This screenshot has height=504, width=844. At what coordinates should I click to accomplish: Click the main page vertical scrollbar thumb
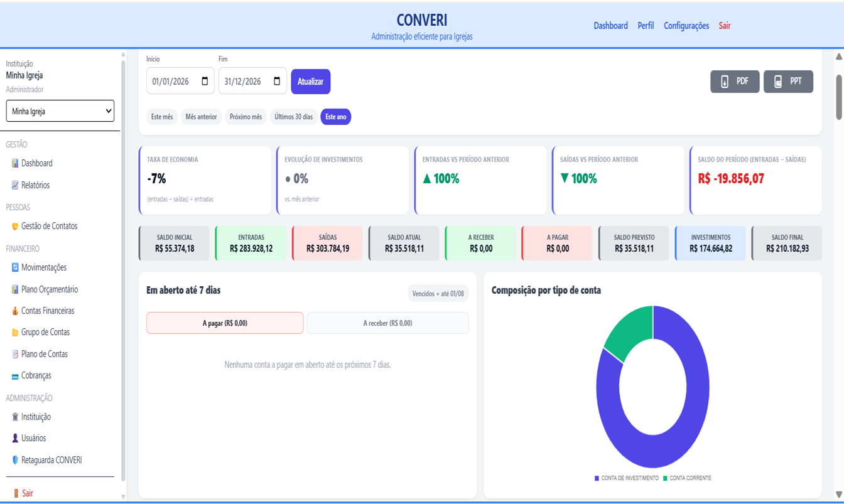click(839, 97)
